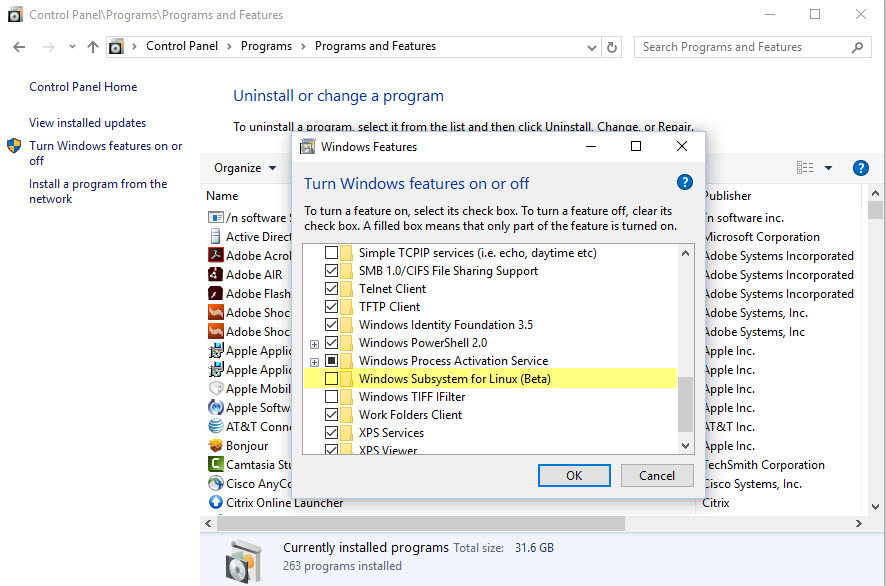Toggle Windows Process Activation Service checkbox
This screenshot has width=886, height=586.
click(x=332, y=361)
